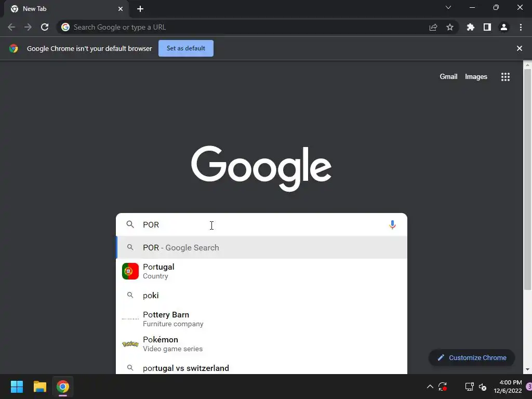Image resolution: width=532 pixels, height=399 pixels.
Task: Click the sync tray icon
Action: pos(443,387)
